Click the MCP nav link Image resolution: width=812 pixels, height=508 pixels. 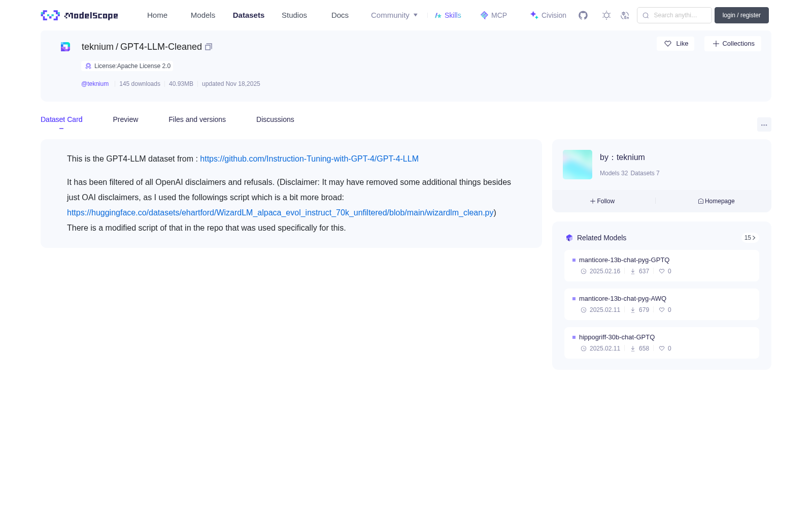493,15
